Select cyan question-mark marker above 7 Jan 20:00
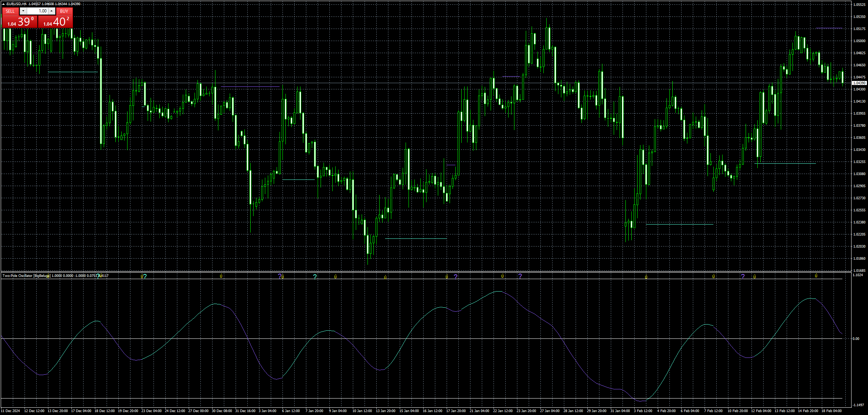This screenshot has width=868, height=415. coord(315,277)
